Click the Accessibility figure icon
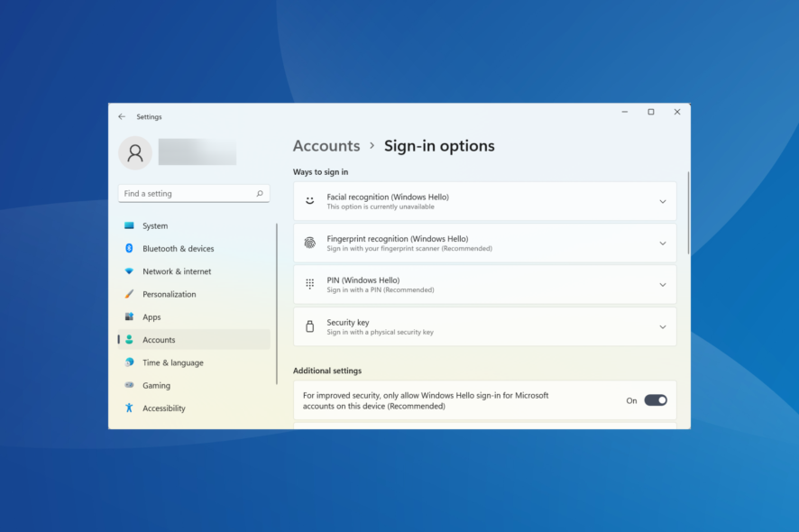This screenshot has height=532, width=799. click(130, 408)
